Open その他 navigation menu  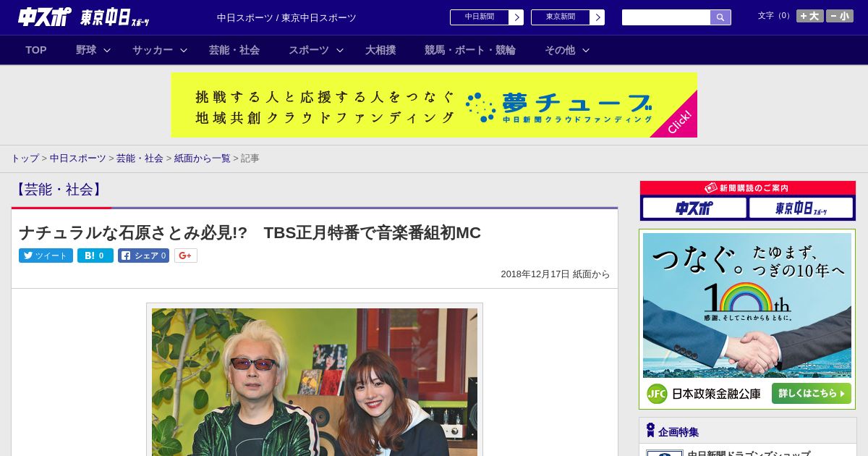point(560,50)
